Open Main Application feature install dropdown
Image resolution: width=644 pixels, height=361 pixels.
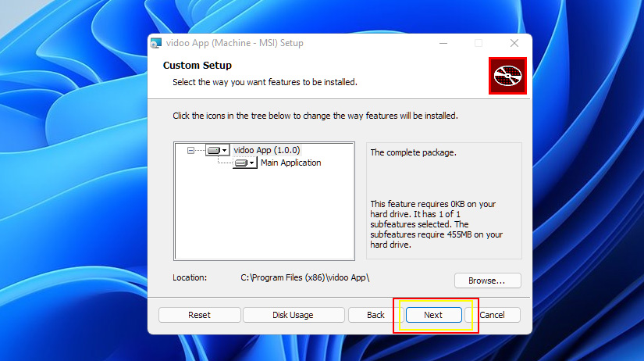245,163
